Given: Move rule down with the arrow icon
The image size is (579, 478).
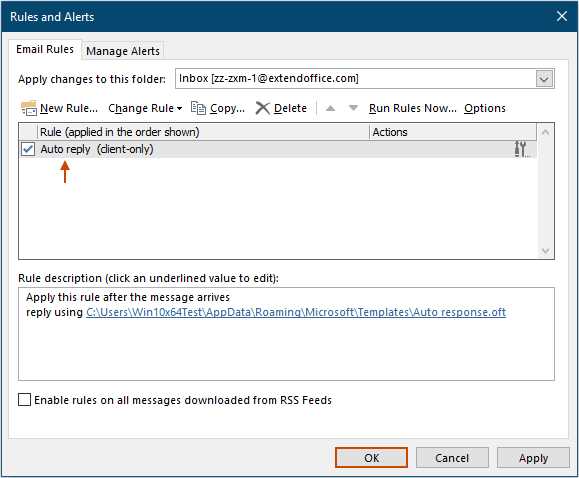Looking at the screenshot, I should [353, 108].
